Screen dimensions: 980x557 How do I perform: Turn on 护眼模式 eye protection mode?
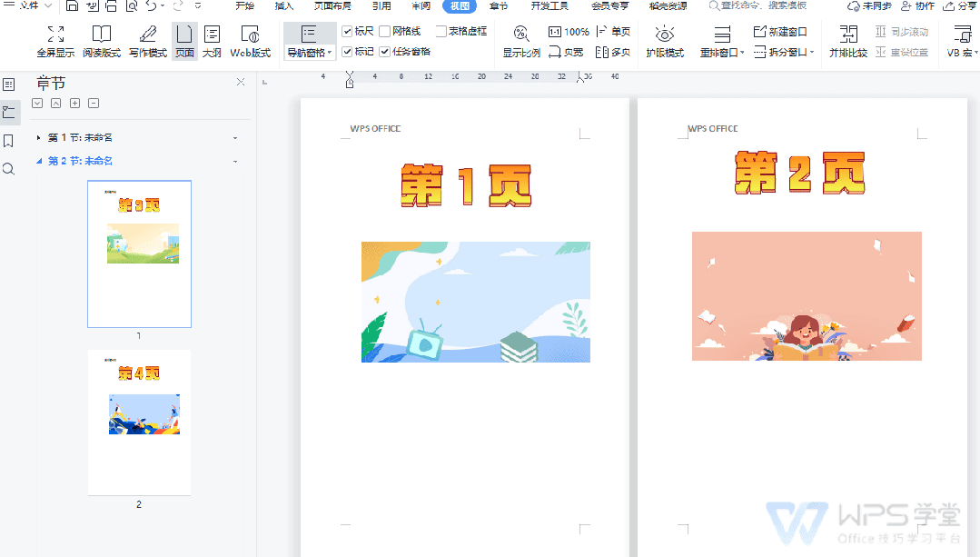coord(665,41)
